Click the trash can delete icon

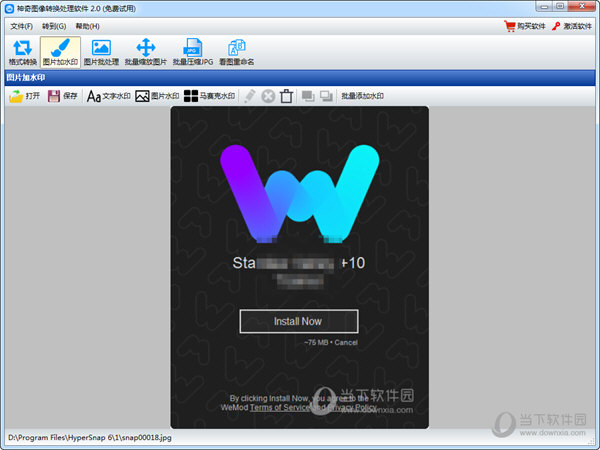[x=286, y=96]
